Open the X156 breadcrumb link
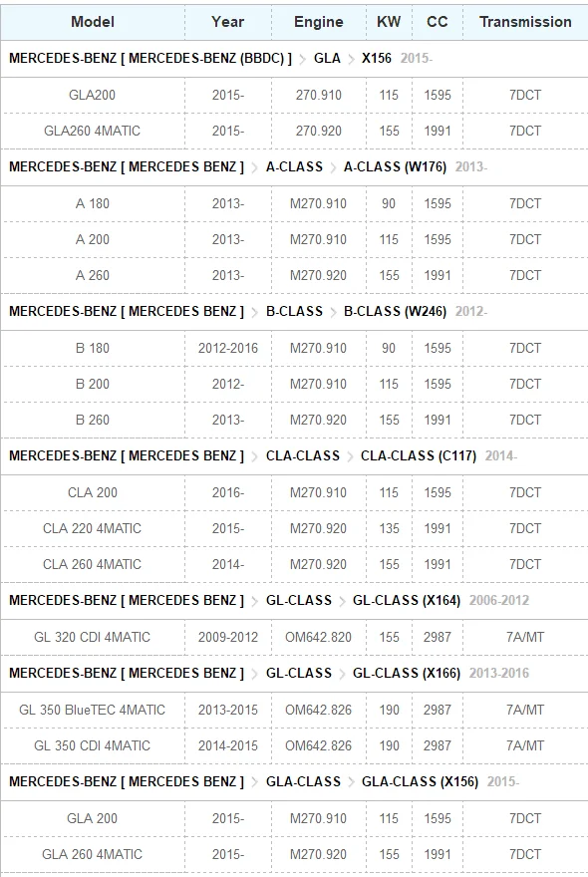Image resolution: width=588 pixels, height=877 pixels. click(377, 58)
